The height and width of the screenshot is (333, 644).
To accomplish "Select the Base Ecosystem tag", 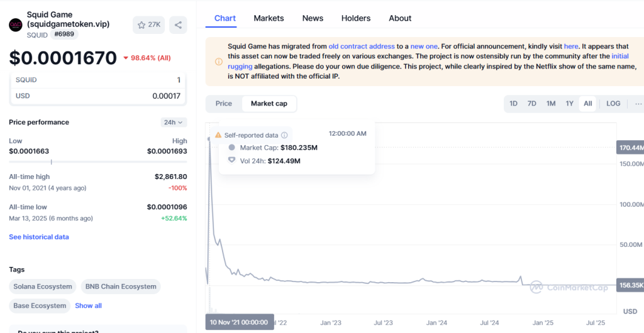I will click(40, 305).
